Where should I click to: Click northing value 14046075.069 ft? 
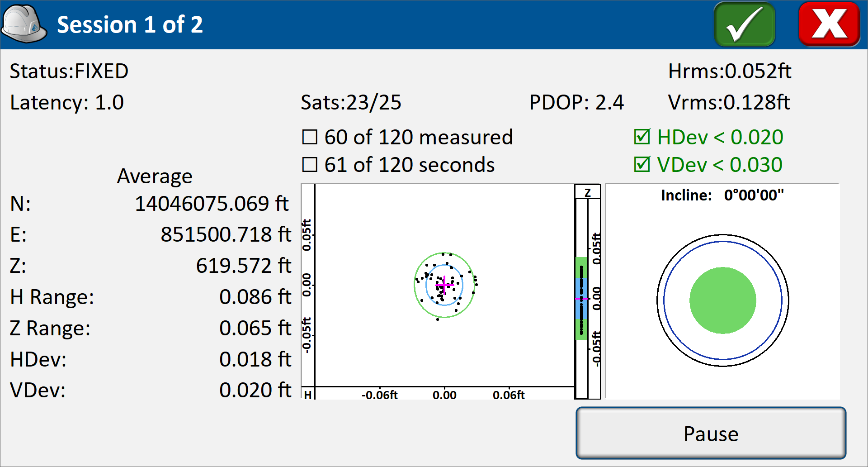click(212, 204)
